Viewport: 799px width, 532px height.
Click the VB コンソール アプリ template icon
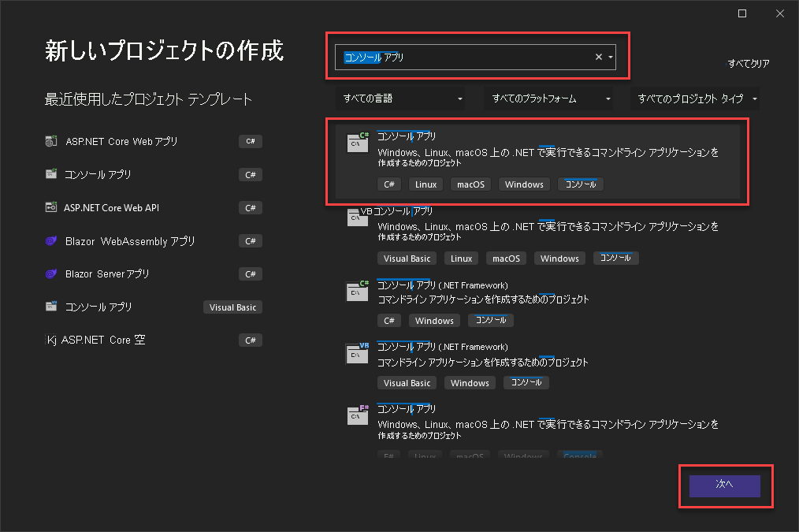pyautogui.click(x=358, y=218)
